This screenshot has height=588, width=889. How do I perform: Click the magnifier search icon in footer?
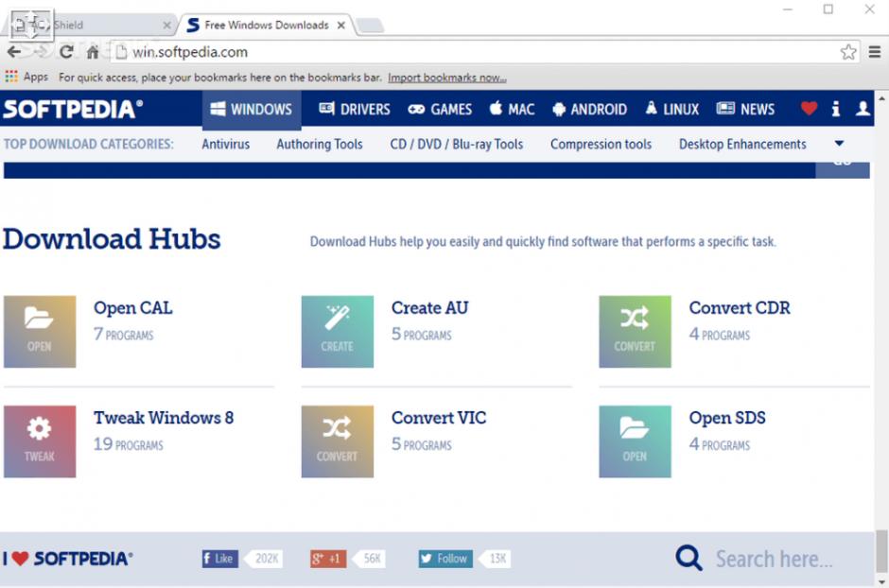(x=689, y=559)
